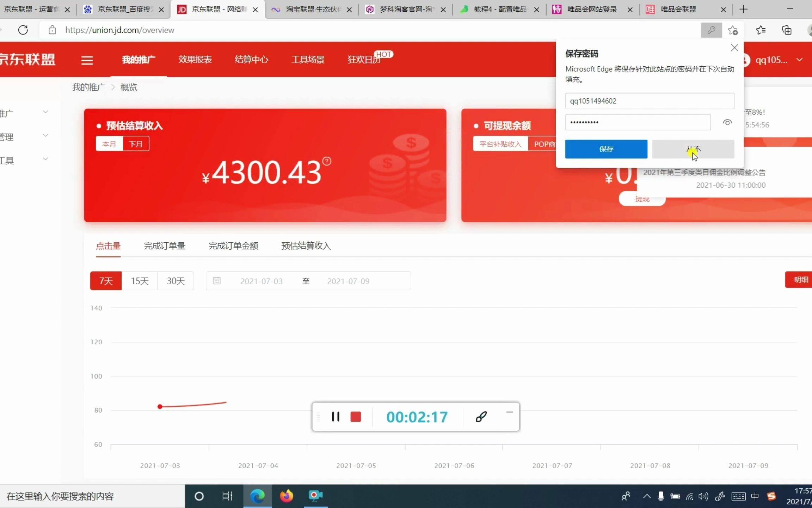Click the password field in popup
Image resolution: width=812 pixels, height=508 pixels.
pos(638,122)
